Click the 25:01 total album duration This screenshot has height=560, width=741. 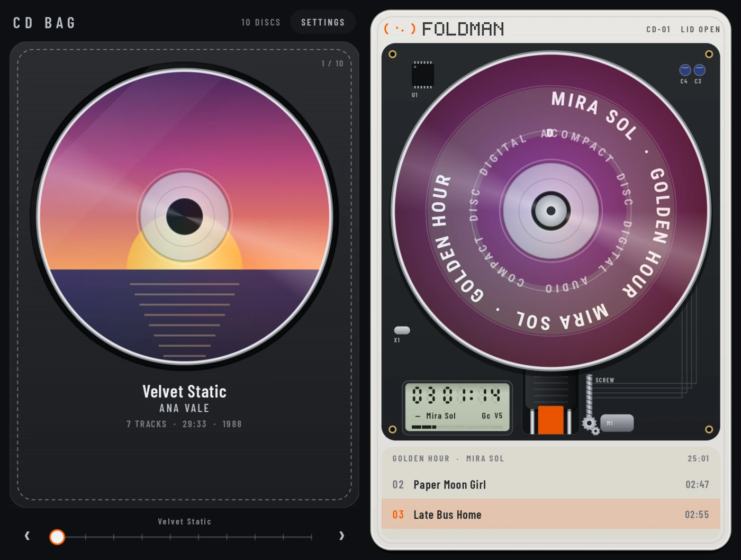click(x=698, y=458)
